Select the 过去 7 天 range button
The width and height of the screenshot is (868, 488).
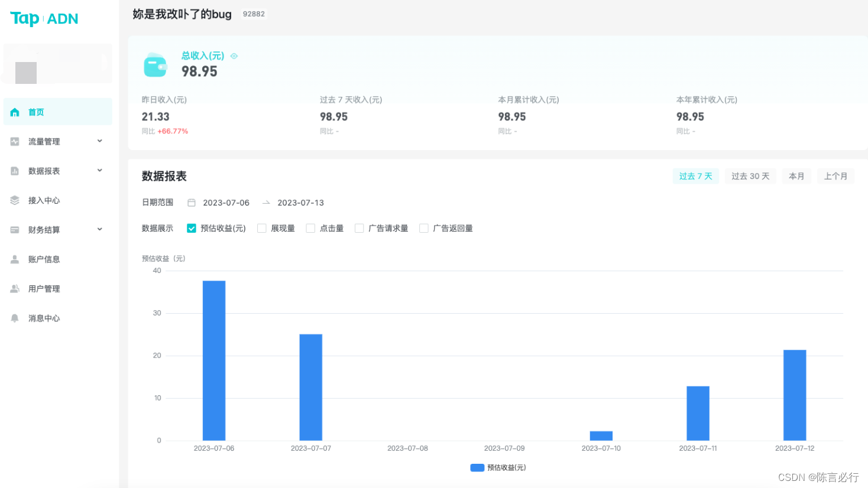[696, 176]
